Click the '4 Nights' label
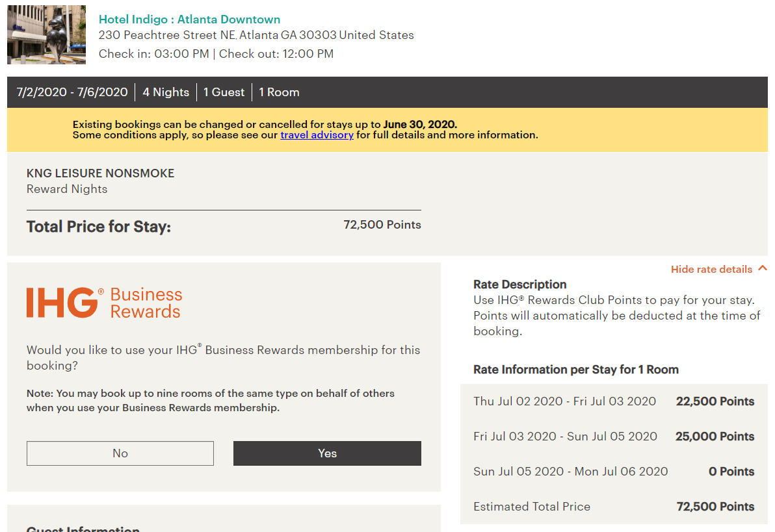Viewport: 775px width, 532px height. (166, 92)
